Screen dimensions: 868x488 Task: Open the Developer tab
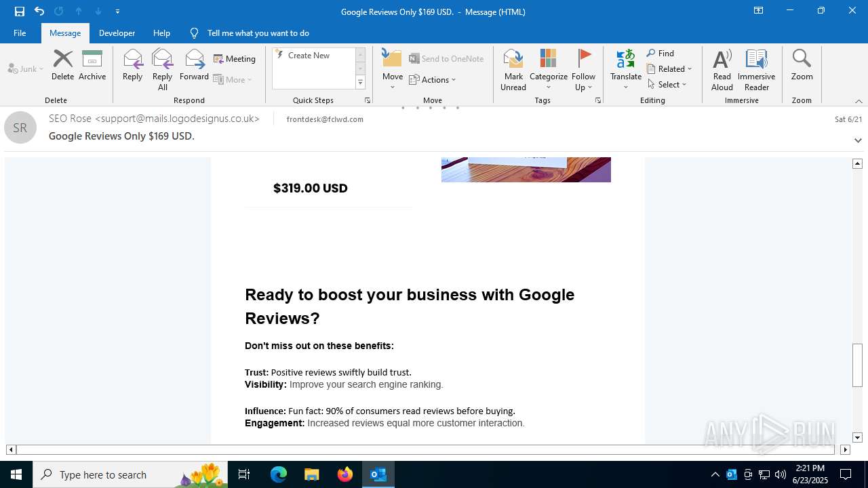coord(117,33)
